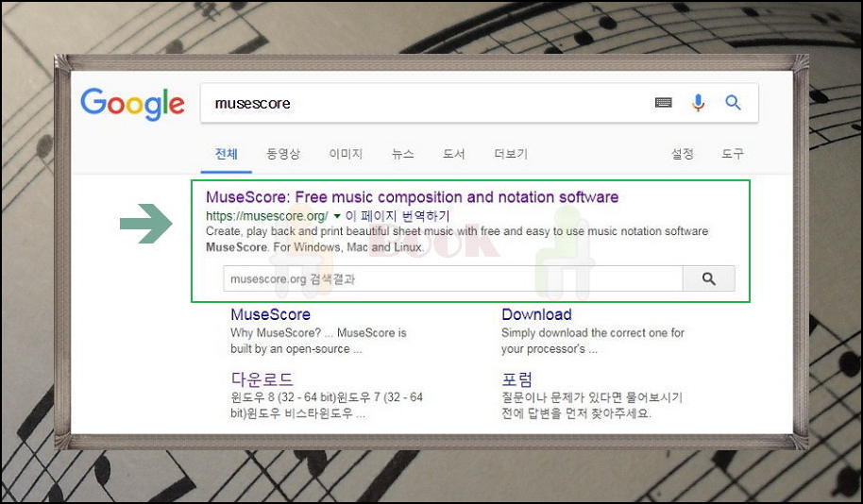Open the Download sitelink
Image resolution: width=863 pixels, height=504 pixels.
pyautogui.click(x=536, y=314)
